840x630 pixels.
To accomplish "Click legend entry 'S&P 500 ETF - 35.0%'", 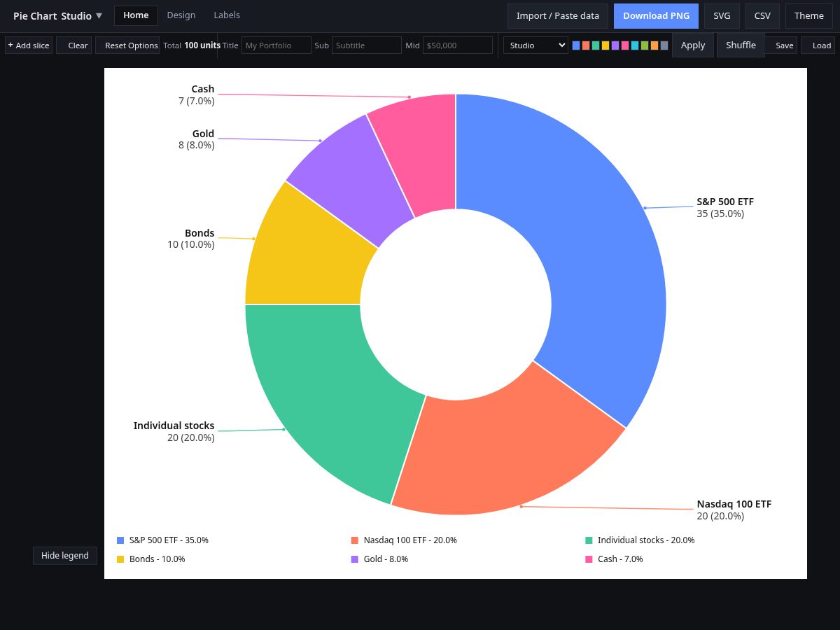I will [x=162, y=540].
